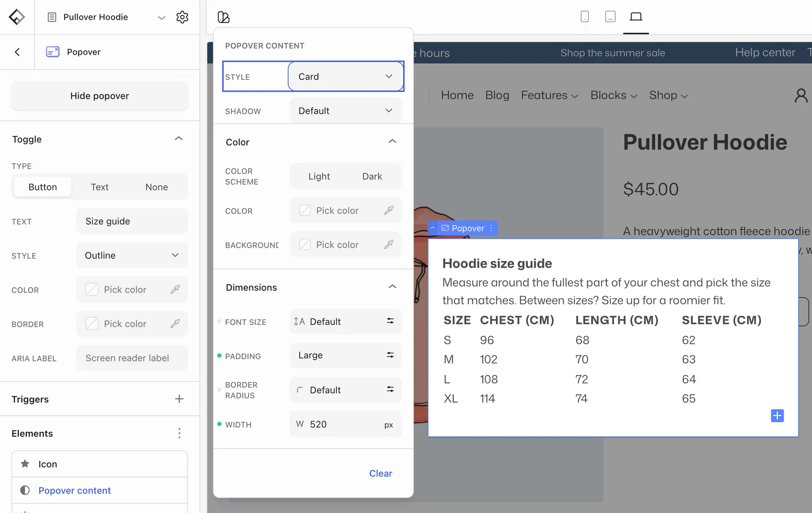Select Popover content element row
This screenshot has height=513, width=812.
click(100, 490)
